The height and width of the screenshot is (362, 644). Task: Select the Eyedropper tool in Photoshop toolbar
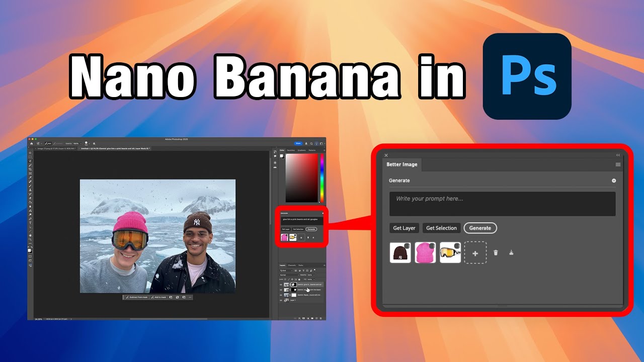pos(30,177)
